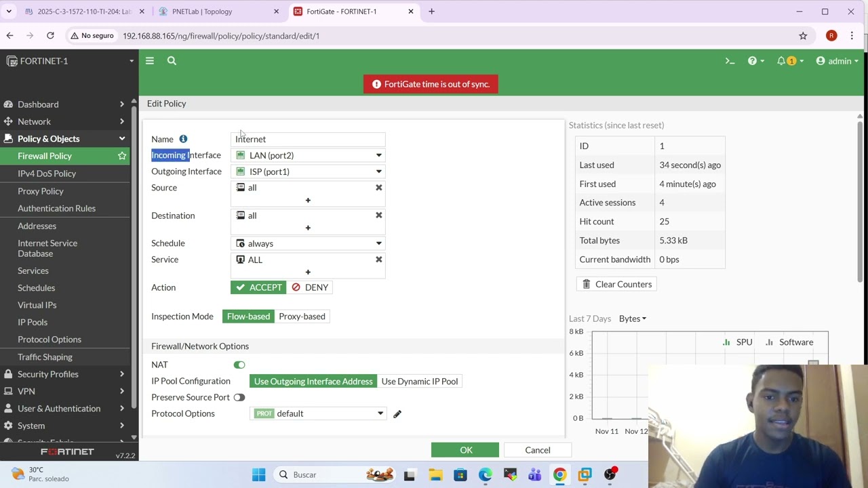The height and width of the screenshot is (488, 868).
Task: Open the help question mark menu
Action: (755, 61)
